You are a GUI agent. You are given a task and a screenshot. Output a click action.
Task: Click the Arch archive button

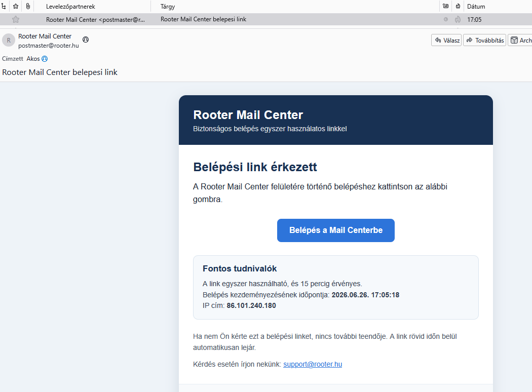(x=520, y=40)
